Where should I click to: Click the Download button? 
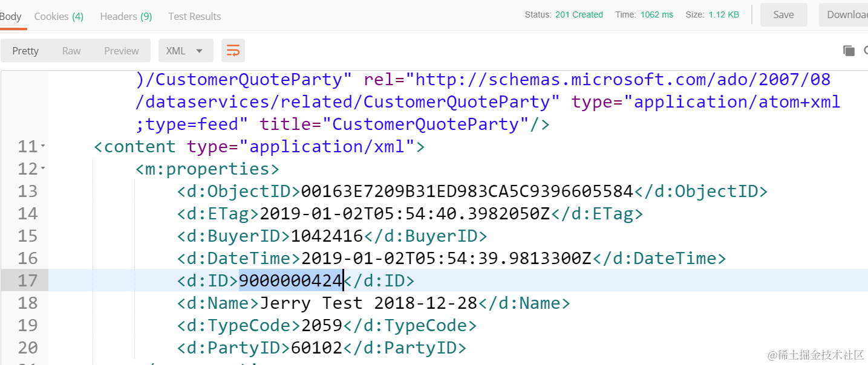tap(845, 15)
